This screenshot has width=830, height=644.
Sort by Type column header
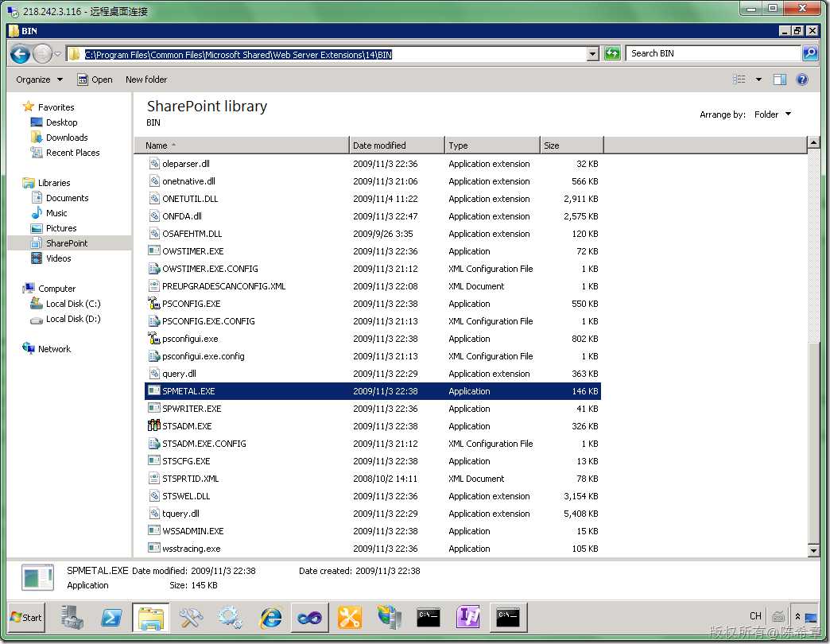[492, 145]
